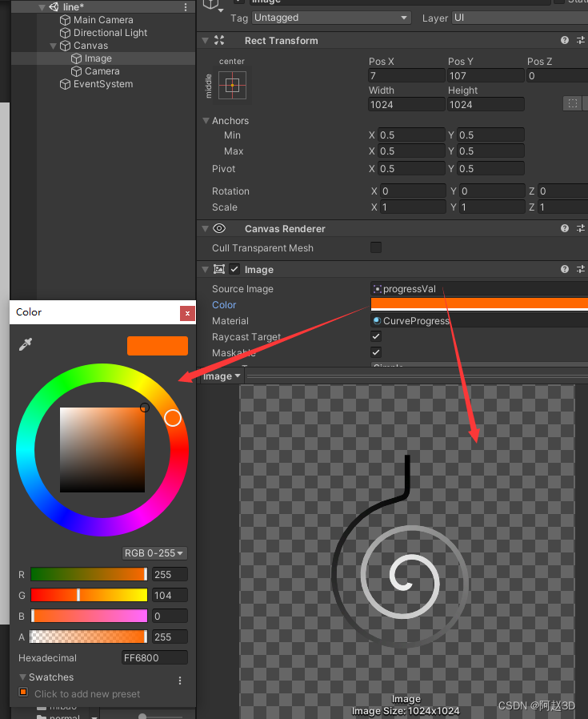Enable Cull Transparent Mesh checkbox

(376, 247)
